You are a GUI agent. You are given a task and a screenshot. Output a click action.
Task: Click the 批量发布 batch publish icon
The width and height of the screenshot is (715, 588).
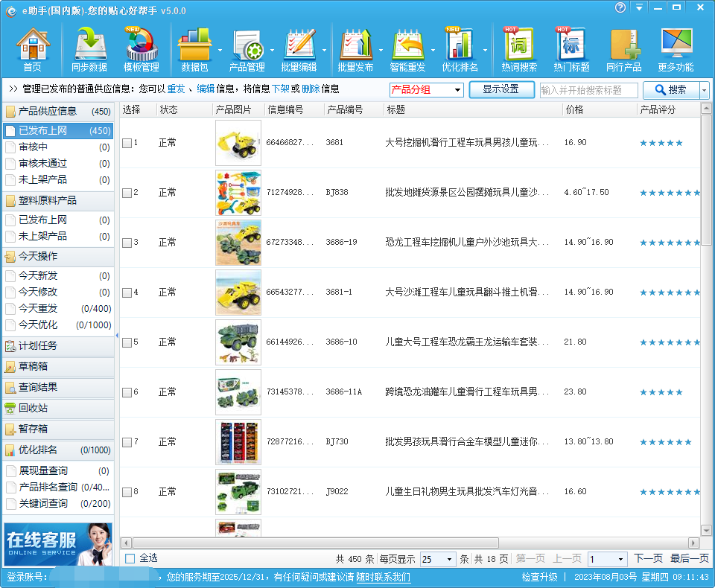pos(355,50)
